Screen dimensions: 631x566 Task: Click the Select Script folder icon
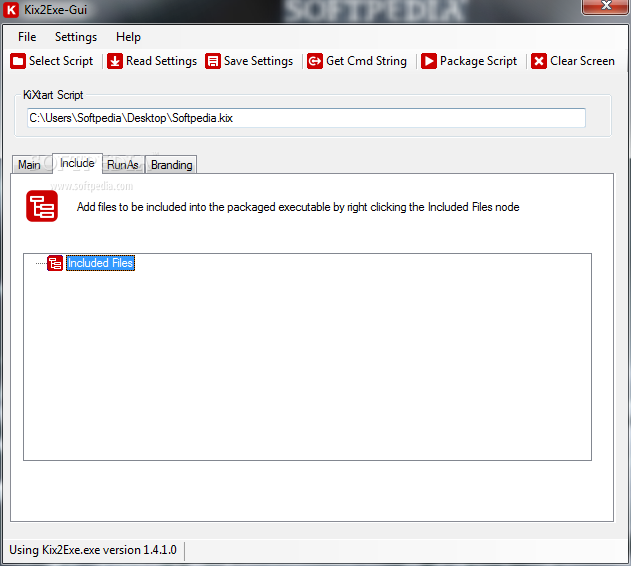(18, 61)
